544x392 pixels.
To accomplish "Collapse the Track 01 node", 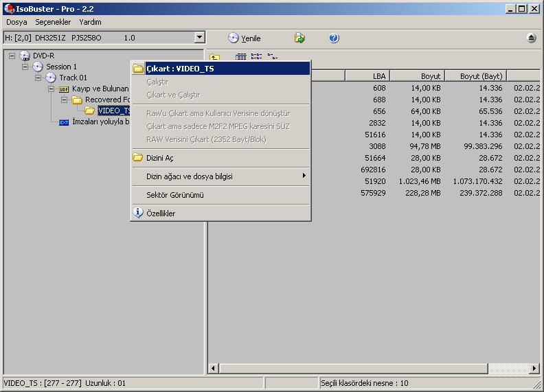I will point(38,78).
